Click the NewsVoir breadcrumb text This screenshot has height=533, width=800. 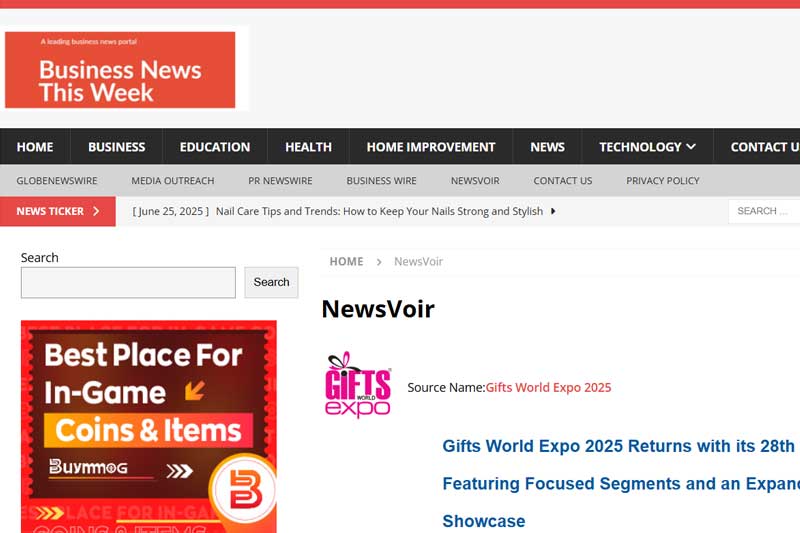point(418,262)
